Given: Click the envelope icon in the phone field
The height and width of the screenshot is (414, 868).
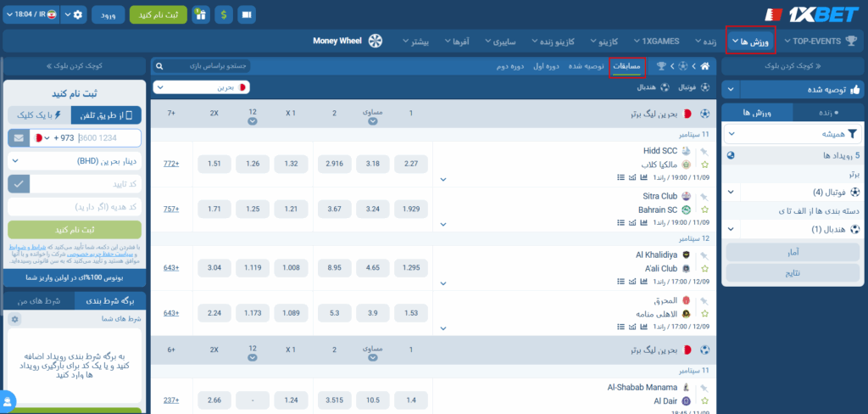Looking at the screenshot, I should click(x=19, y=138).
